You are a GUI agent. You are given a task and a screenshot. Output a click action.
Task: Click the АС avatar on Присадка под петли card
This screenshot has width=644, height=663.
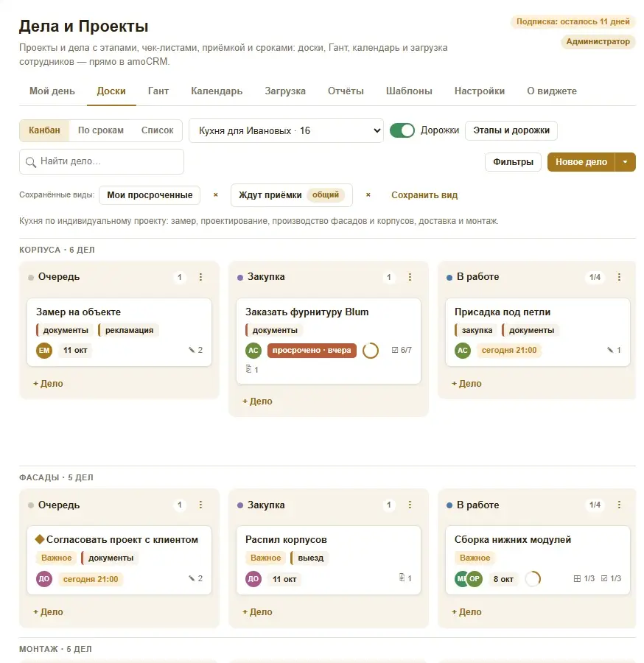coord(463,351)
